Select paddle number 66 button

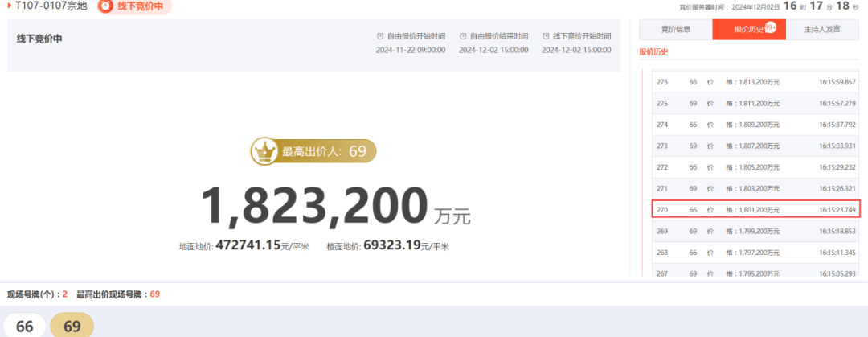tap(25, 326)
